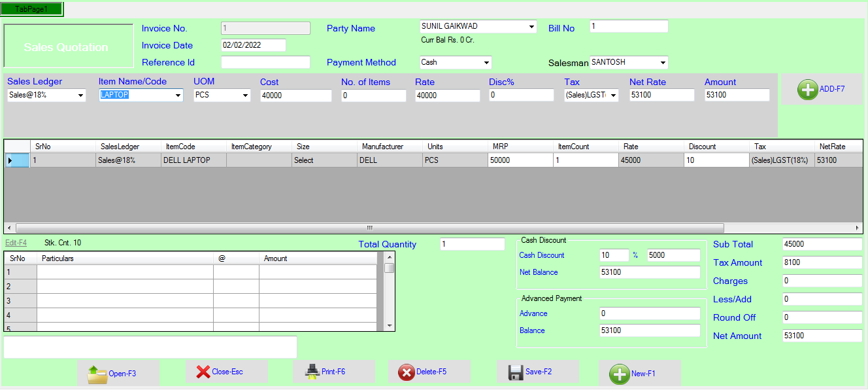
Task: Open the Salesman dropdown list
Action: point(663,63)
